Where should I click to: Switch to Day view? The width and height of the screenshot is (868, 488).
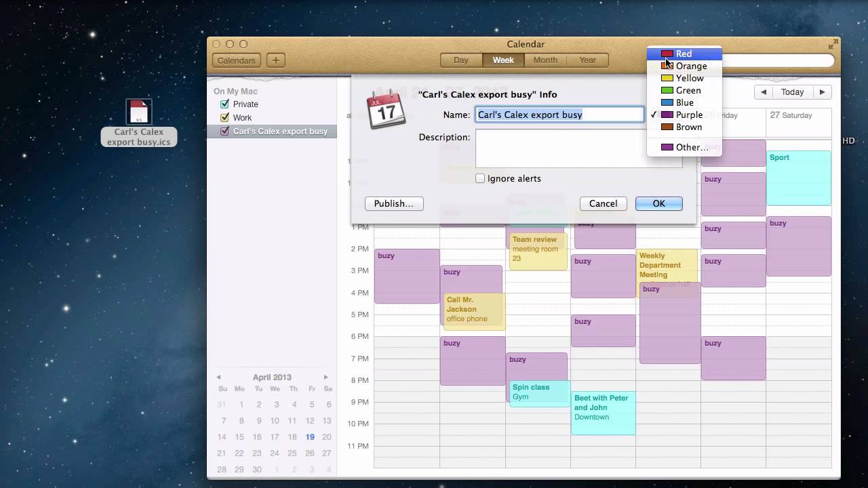[x=461, y=60]
